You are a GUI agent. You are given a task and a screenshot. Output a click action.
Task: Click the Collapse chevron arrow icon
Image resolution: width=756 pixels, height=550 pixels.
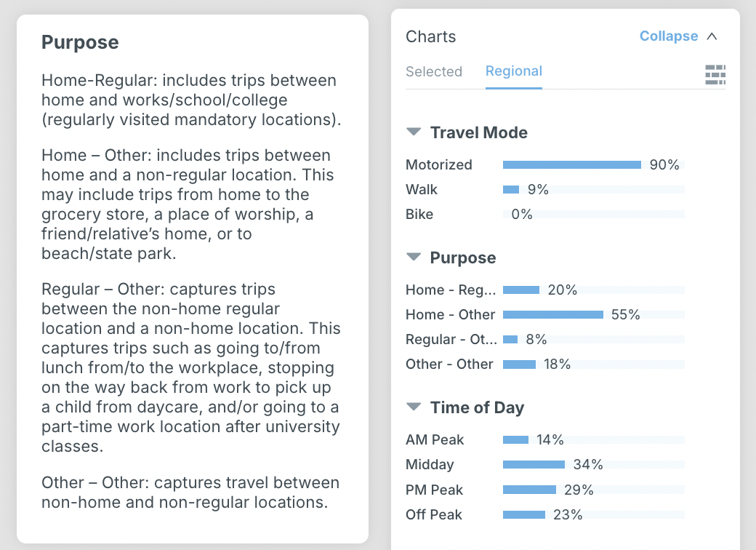712,36
